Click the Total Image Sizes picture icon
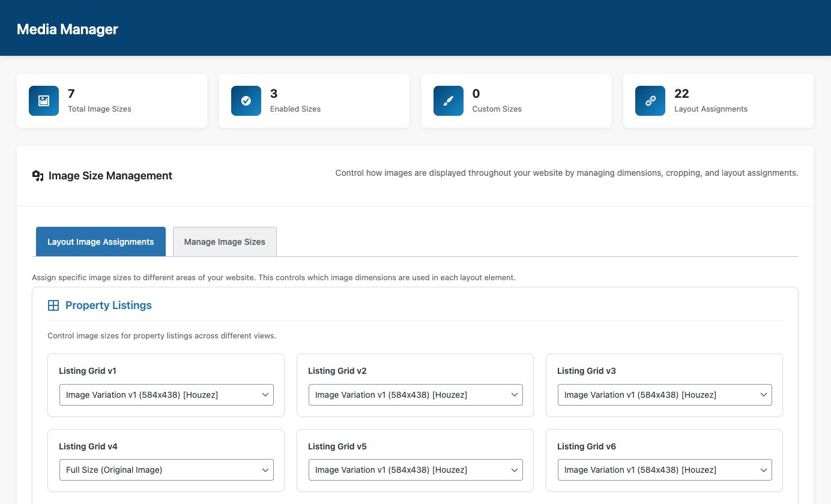The height and width of the screenshot is (504, 831). pos(44,101)
